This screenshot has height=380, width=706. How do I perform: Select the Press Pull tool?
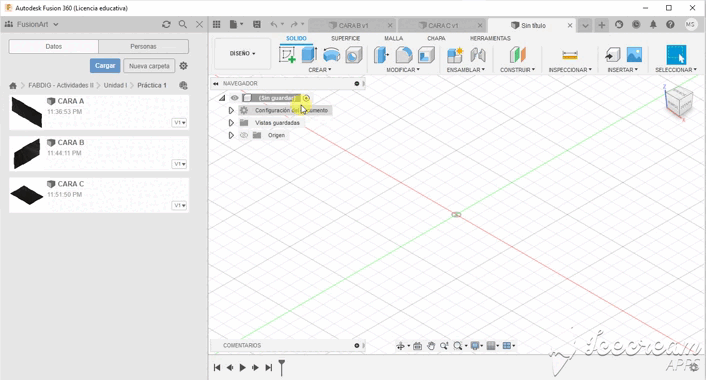coord(381,55)
